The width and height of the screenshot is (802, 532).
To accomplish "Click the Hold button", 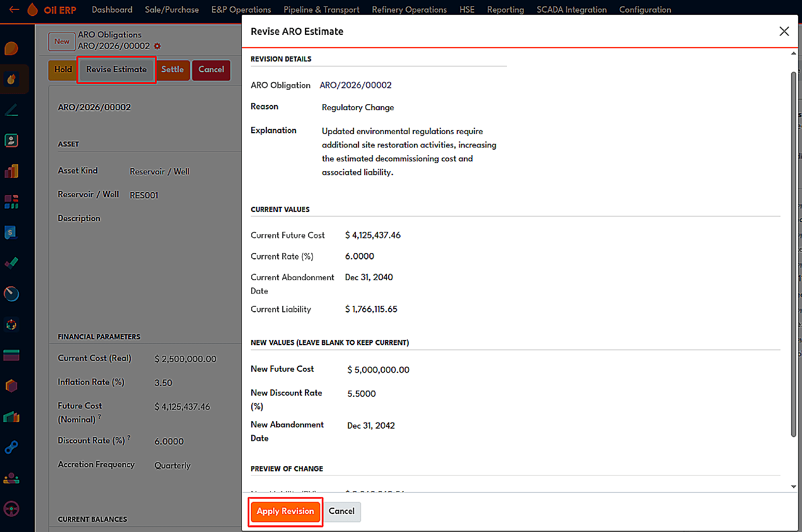I will (63, 70).
